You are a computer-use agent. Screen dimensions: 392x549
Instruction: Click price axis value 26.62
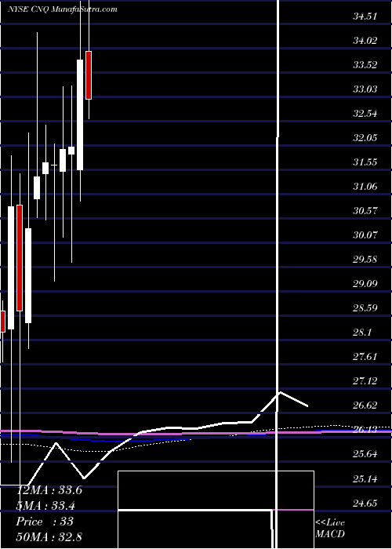tap(365, 405)
